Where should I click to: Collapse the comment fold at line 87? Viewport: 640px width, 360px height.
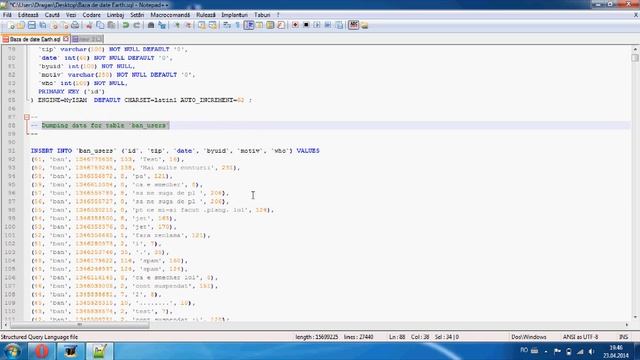(x=27, y=117)
